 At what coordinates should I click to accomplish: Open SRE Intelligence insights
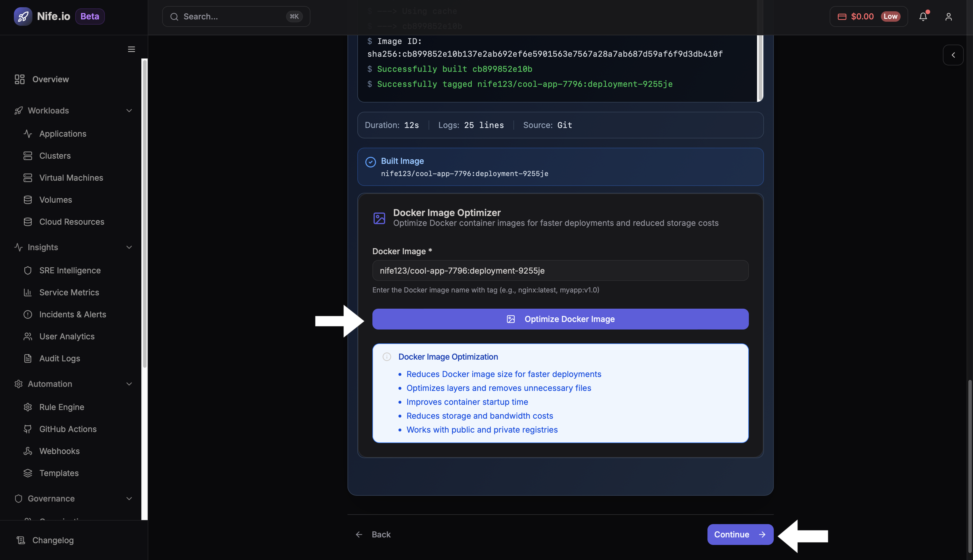(x=69, y=270)
